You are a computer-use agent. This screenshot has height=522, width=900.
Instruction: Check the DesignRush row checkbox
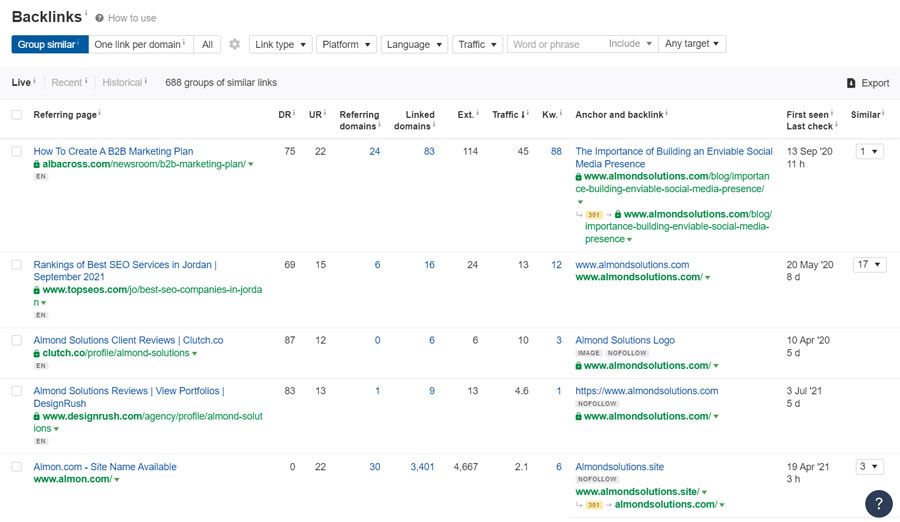(17, 391)
